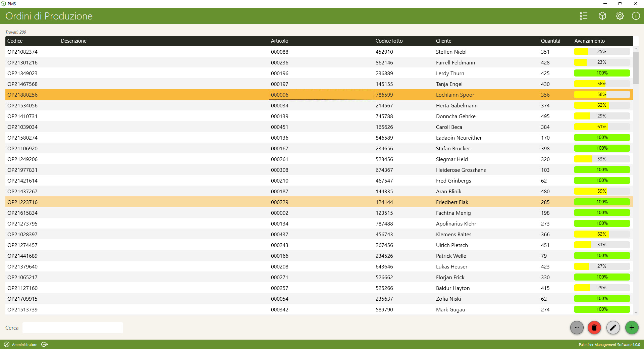
Task: Click the gray more options button
Action: [577, 328]
